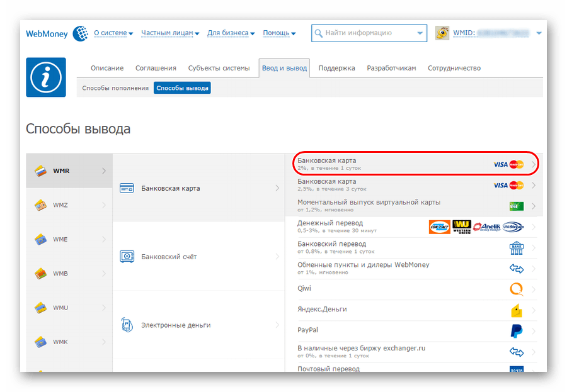This screenshot has height=392, width=567.
Task: Click the Yandex.Money wallet icon
Action: pos(517,310)
